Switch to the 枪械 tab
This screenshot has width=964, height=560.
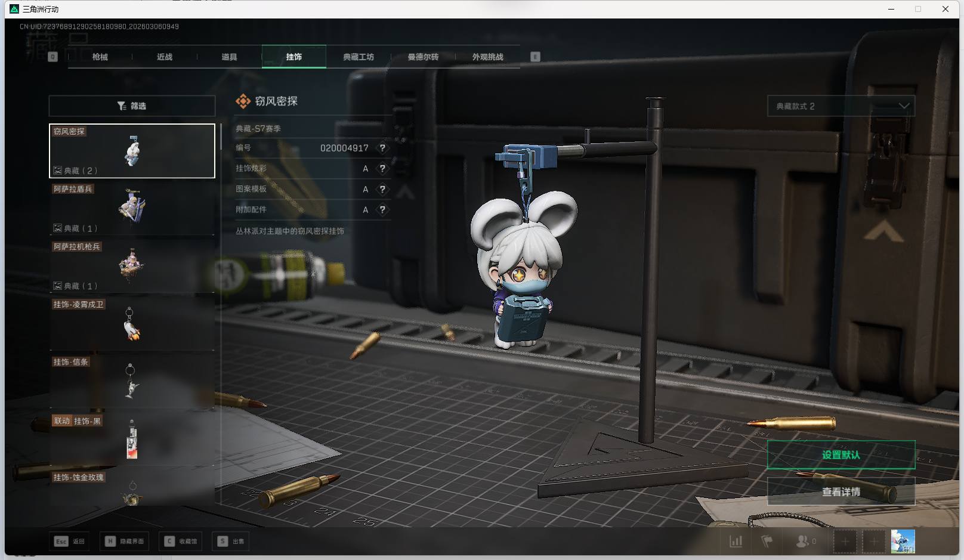pos(100,57)
